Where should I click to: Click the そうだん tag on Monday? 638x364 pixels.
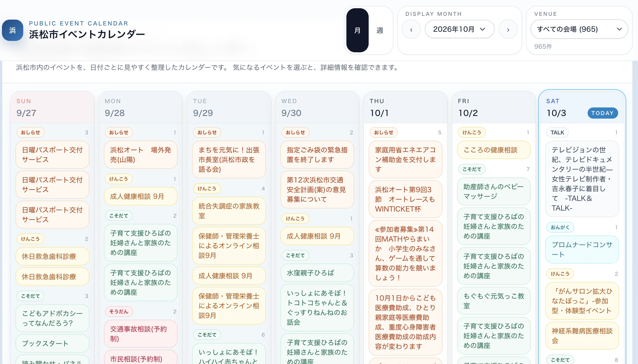pos(119,311)
